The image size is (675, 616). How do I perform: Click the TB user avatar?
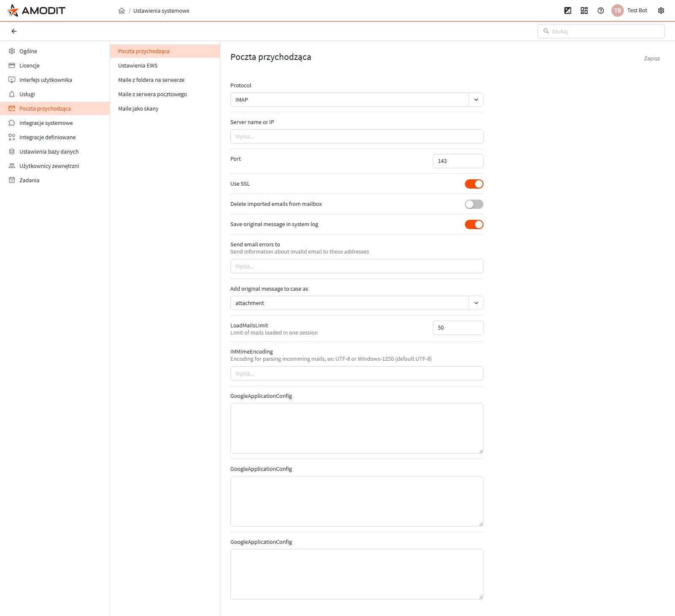point(618,11)
